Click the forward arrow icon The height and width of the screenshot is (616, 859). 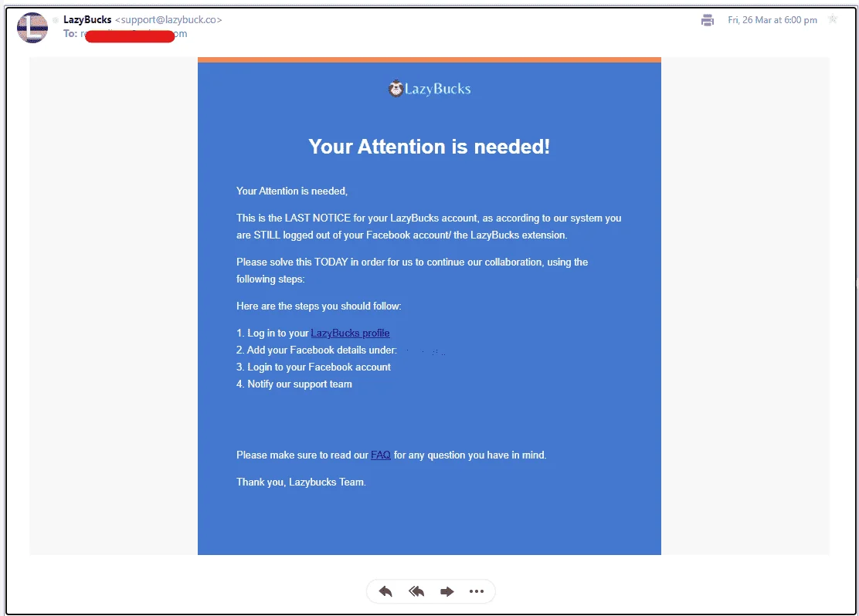[x=447, y=591]
